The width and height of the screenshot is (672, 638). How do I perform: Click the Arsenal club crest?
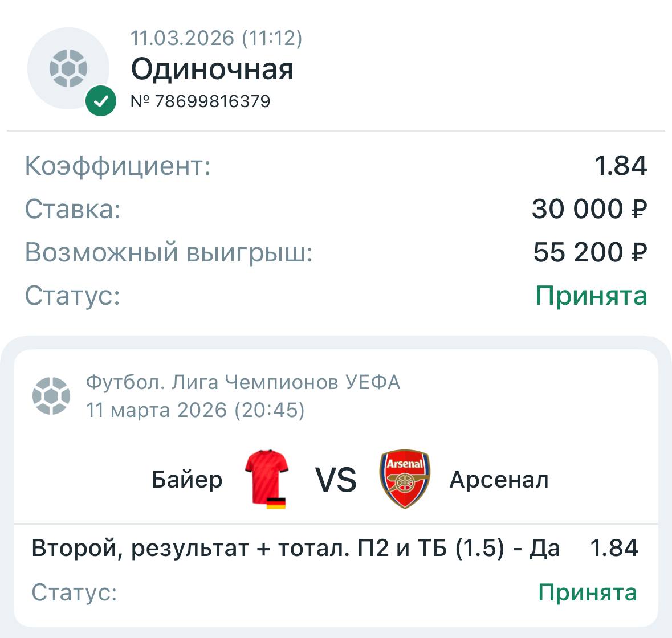(405, 479)
